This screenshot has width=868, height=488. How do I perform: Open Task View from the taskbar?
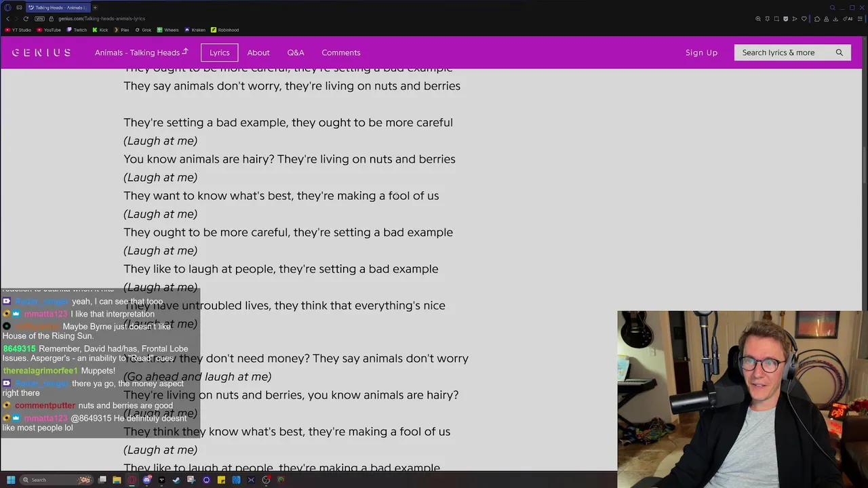click(102, 480)
